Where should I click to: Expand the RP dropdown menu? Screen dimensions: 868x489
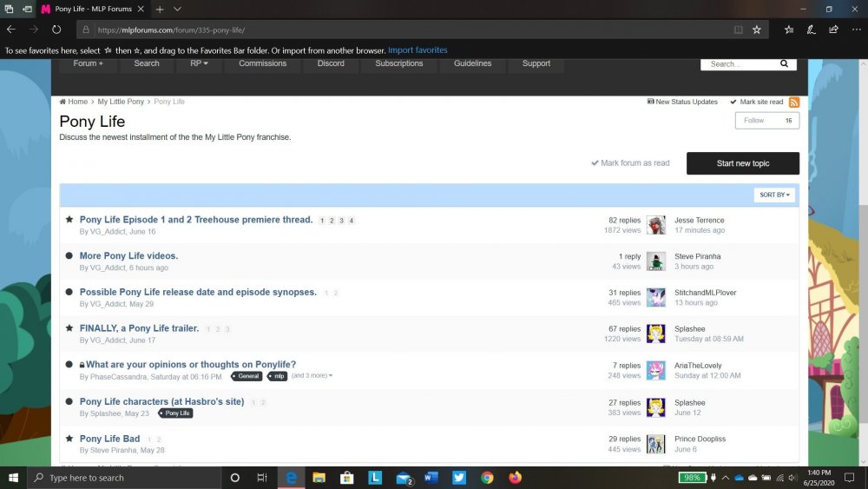click(x=199, y=63)
